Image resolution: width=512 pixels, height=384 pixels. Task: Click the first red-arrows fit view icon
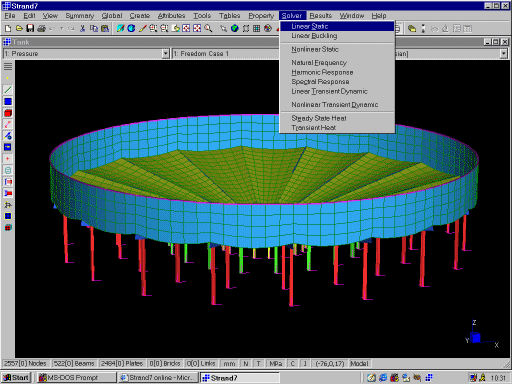click(x=186, y=29)
